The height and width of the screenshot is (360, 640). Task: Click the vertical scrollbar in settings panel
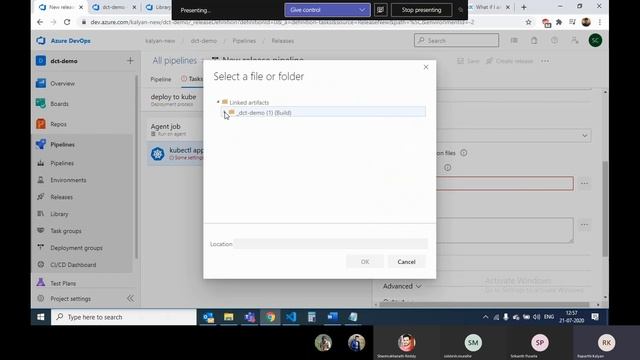pos(605,208)
